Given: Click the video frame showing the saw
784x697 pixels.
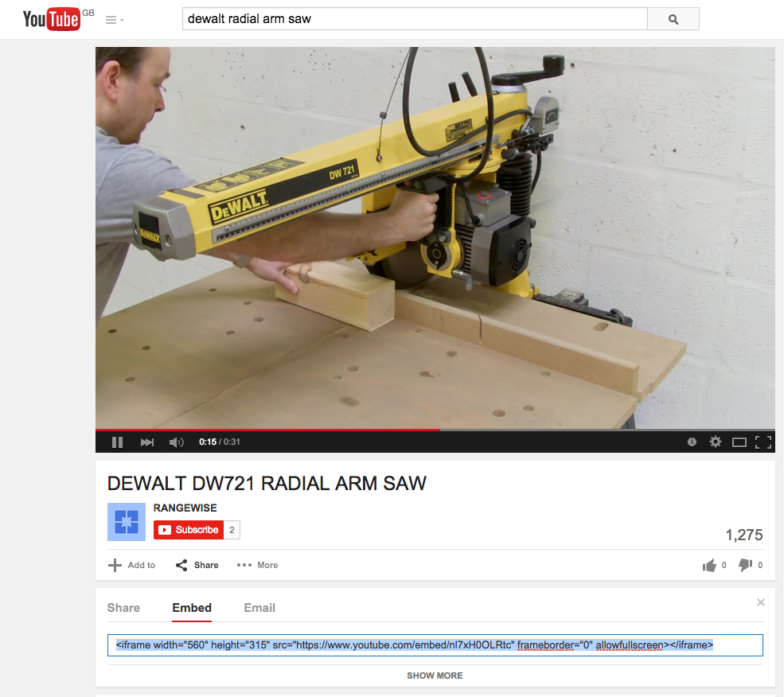Looking at the screenshot, I should pos(435,237).
